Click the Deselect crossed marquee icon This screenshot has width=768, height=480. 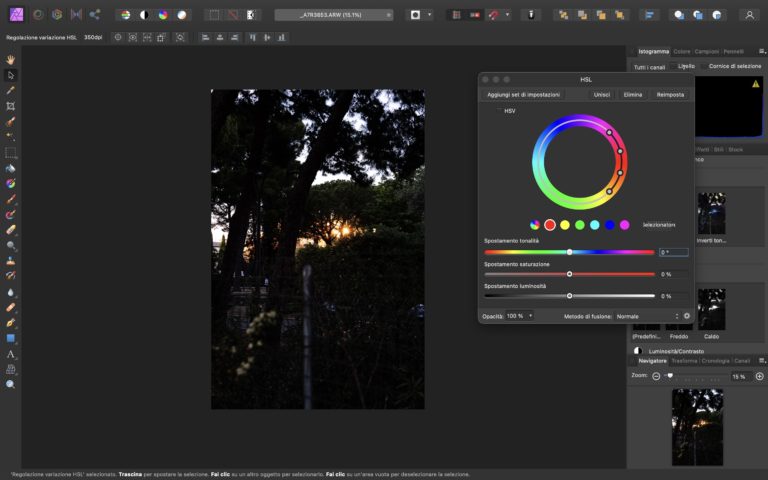coord(233,15)
